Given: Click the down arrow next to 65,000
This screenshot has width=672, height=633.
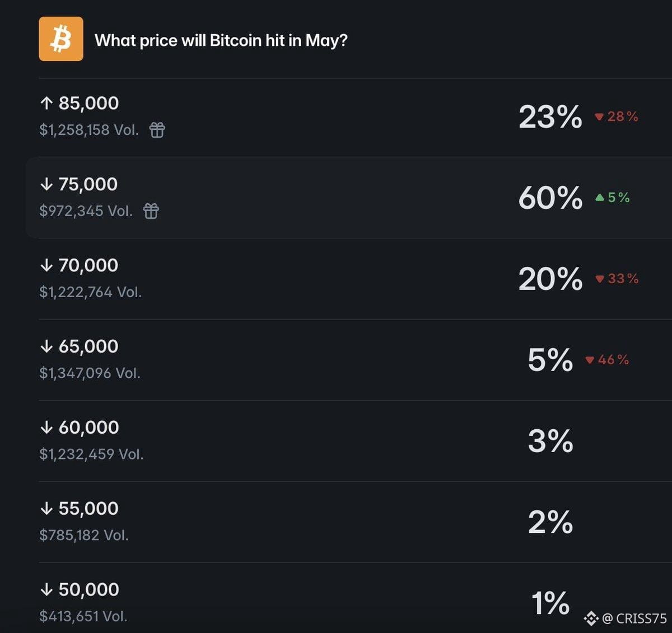Looking at the screenshot, I should 46,346.
